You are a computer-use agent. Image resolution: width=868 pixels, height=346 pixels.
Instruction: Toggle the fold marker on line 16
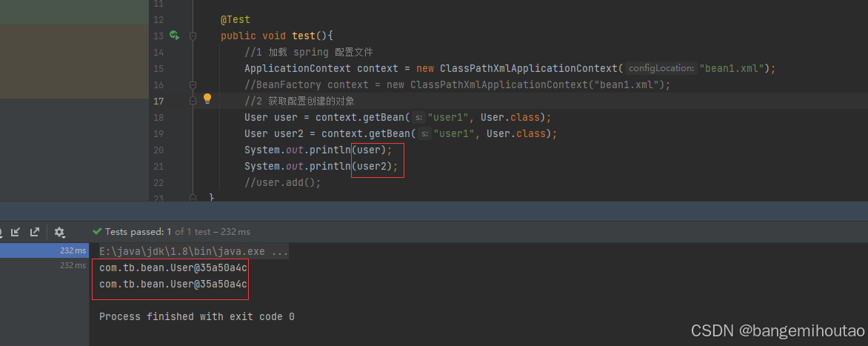pos(193,84)
